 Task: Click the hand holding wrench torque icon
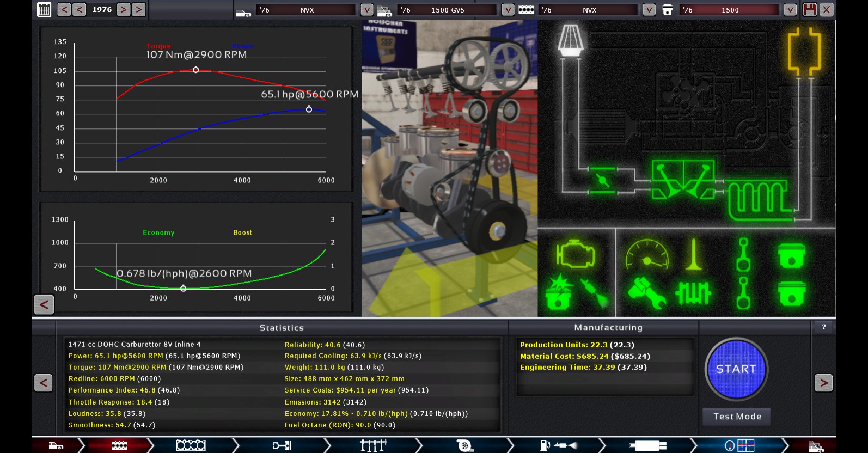click(x=646, y=293)
